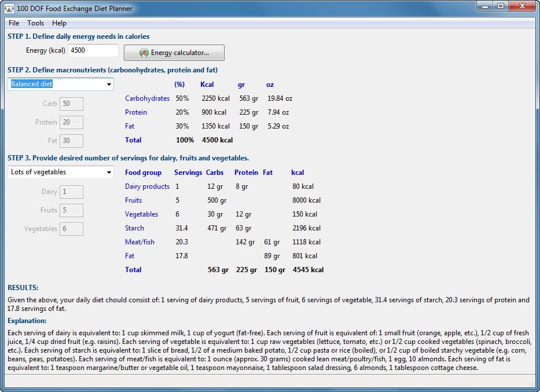Maximize the Diet Planner window
Image resolution: width=540 pixels, height=392 pixels.
point(500,6)
